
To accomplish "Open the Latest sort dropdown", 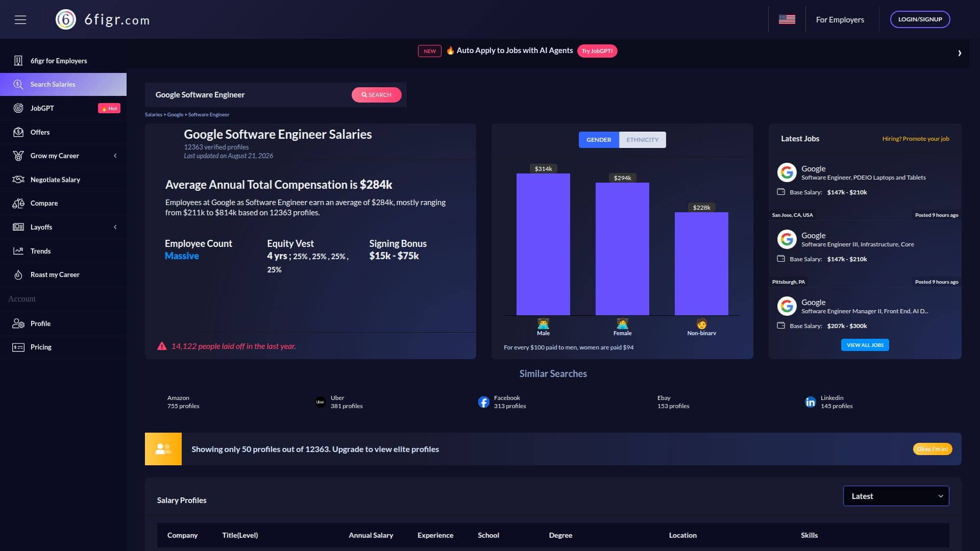I will click(896, 496).
